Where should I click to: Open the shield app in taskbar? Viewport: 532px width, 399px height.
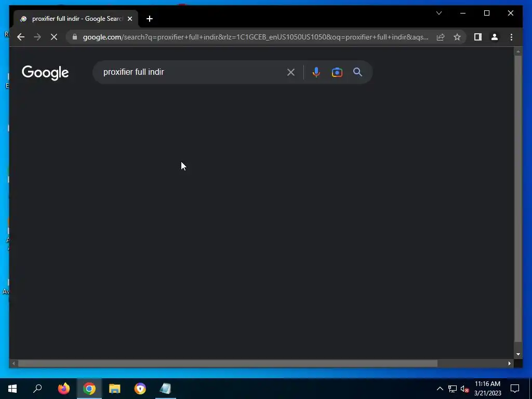pos(140,389)
